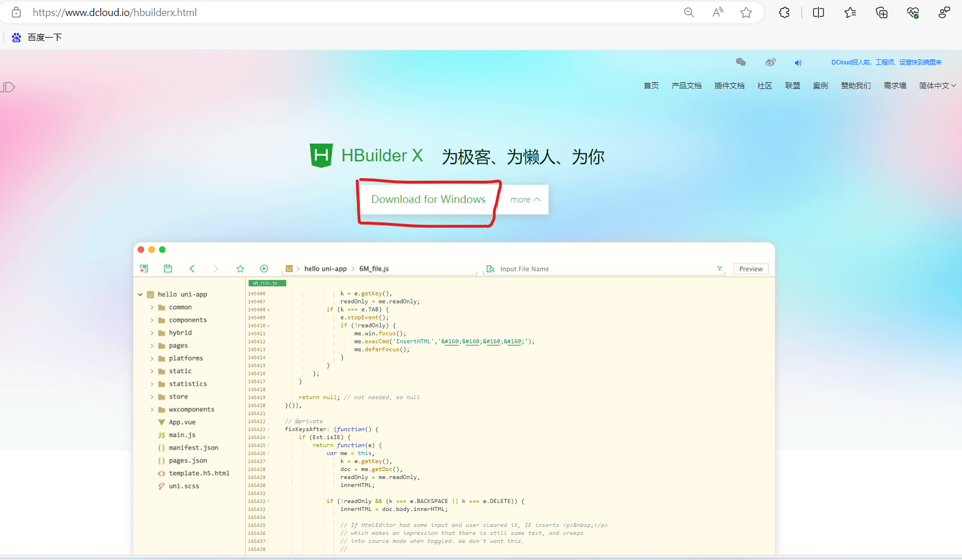Open the Read Aloud icon
Image resolution: width=962 pixels, height=560 pixels.
(x=718, y=13)
